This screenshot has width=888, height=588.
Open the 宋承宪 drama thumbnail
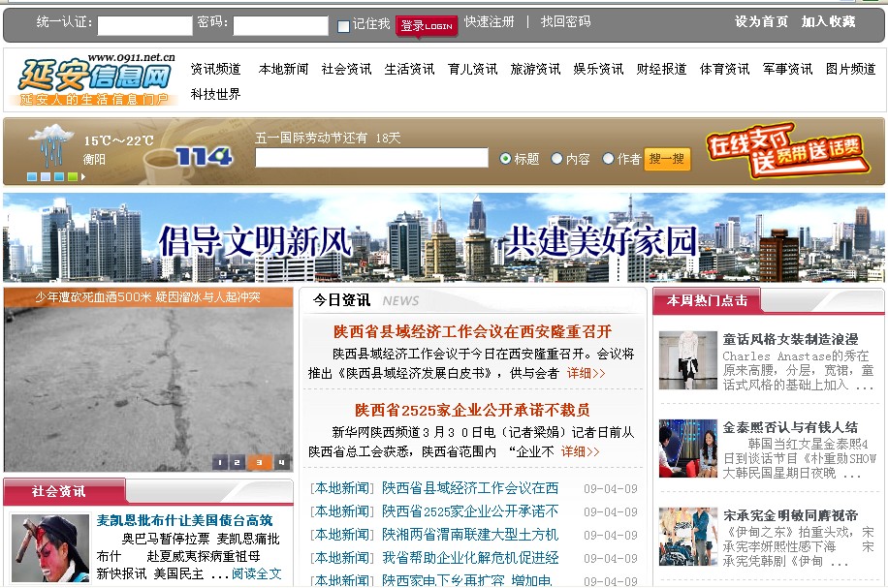688,537
